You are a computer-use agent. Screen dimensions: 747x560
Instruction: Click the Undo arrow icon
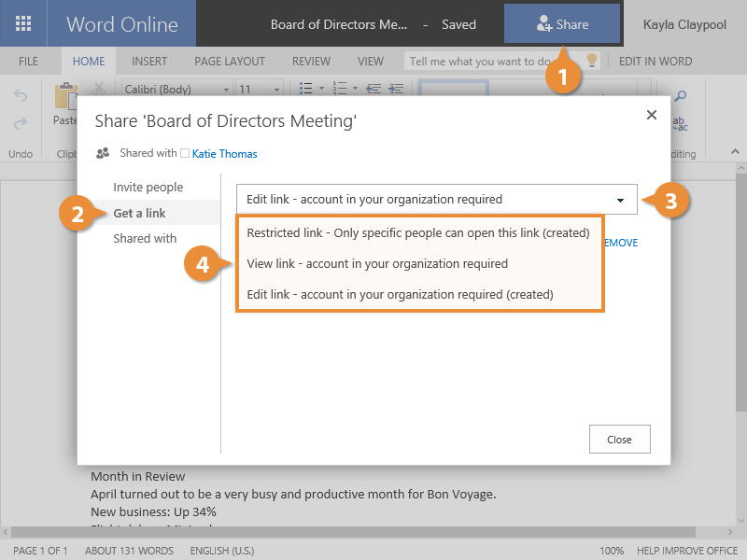point(21,95)
